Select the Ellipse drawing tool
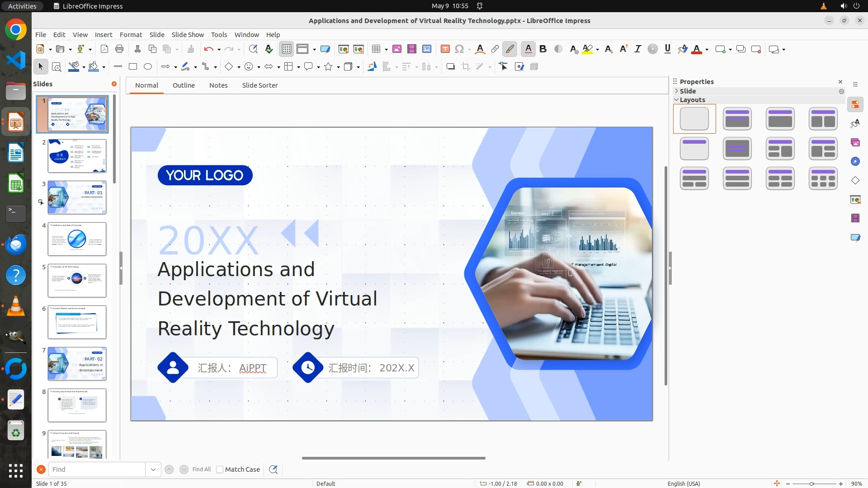 click(x=148, y=67)
